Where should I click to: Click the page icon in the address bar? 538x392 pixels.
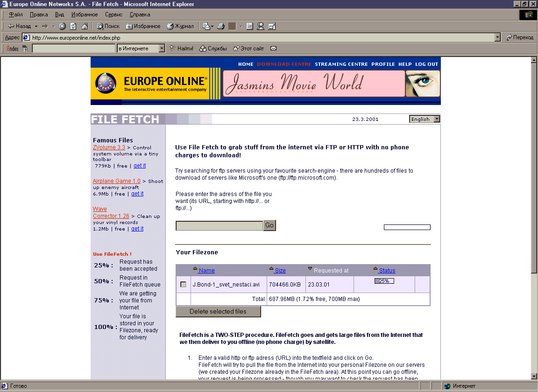pos(27,37)
